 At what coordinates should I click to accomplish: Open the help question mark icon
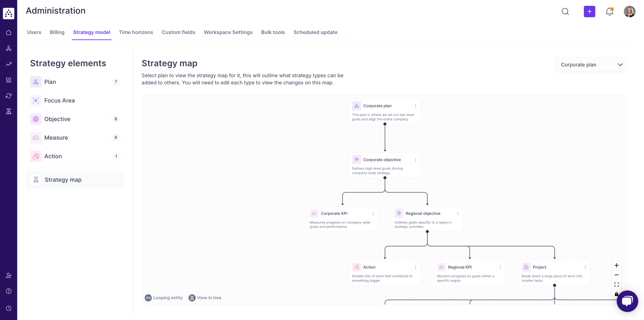[x=9, y=291]
